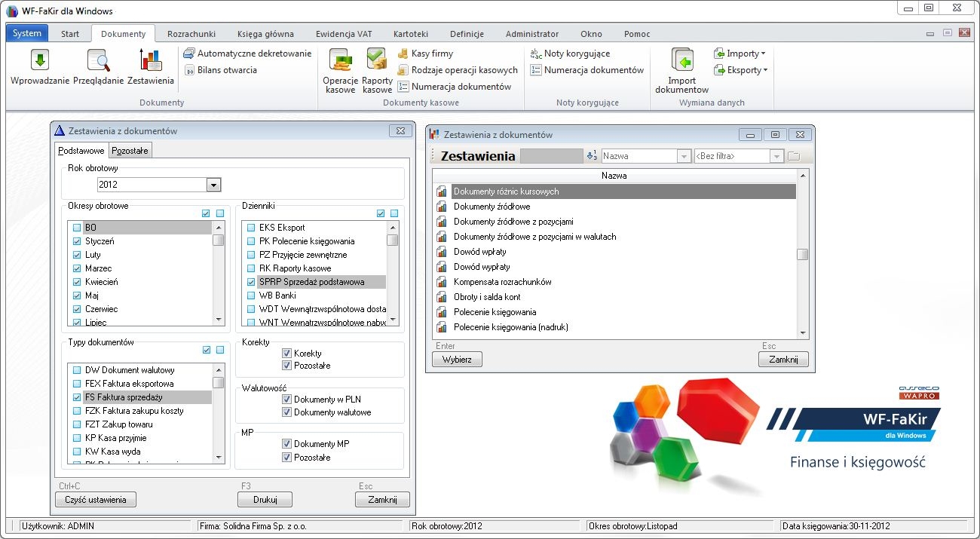Click Zestawienia search input field
Viewport: 980px width, 539px height.
coord(551,156)
